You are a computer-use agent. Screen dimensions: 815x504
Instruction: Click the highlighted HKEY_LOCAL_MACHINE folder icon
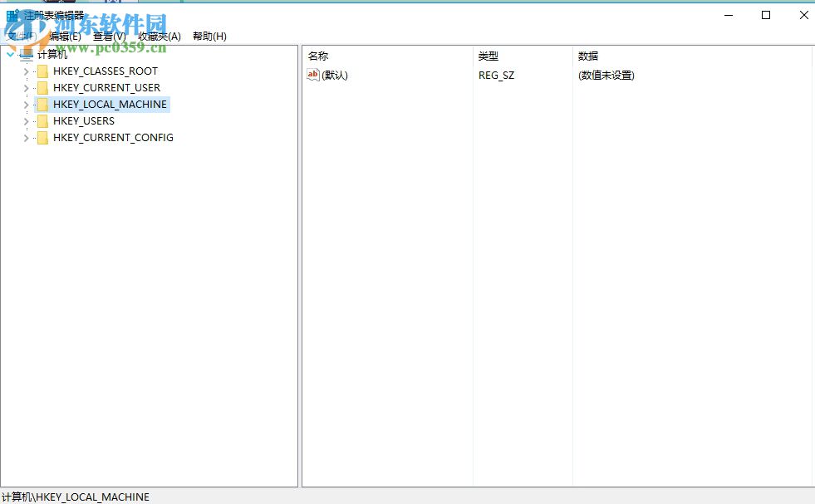pos(43,105)
